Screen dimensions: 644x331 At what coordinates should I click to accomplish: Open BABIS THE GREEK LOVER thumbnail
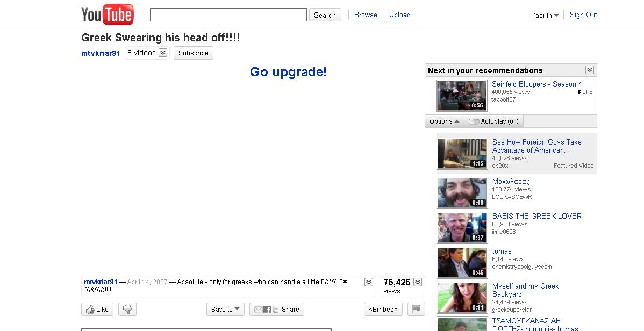coord(462,227)
